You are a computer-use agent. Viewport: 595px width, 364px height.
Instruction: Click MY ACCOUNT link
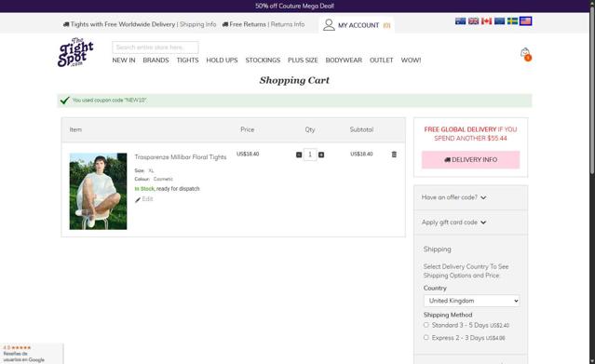358,25
